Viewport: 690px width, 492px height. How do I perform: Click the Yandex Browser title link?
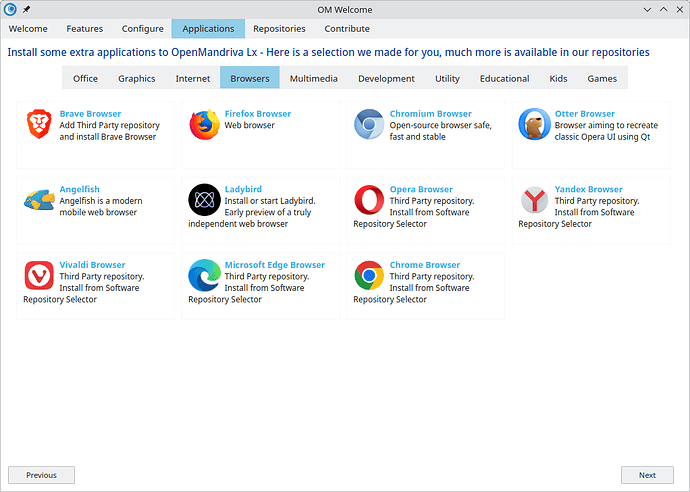pyautogui.click(x=588, y=189)
